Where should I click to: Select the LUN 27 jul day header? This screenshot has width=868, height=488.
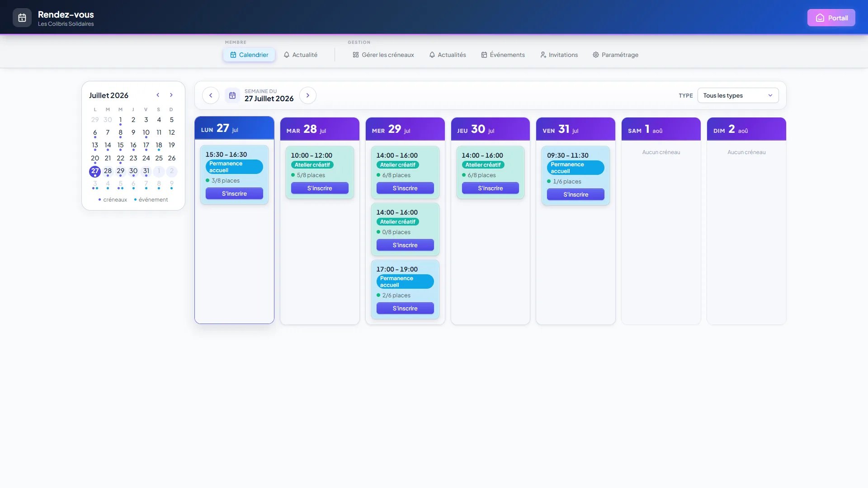point(234,128)
